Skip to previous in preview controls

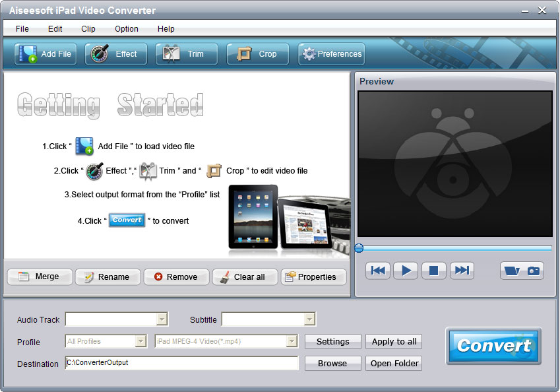[x=378, y=270]
